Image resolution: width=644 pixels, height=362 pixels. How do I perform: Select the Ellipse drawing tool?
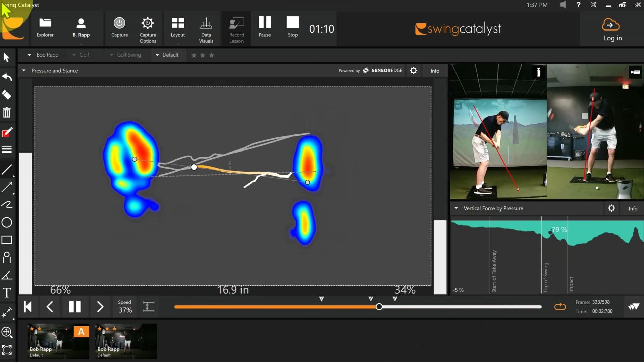click(x=7, y=222)
